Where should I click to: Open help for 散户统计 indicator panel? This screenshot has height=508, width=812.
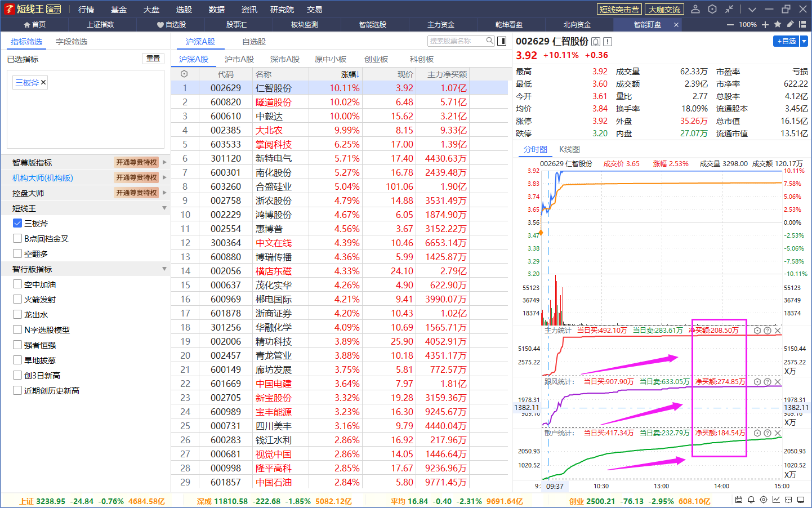pos(767,433)
